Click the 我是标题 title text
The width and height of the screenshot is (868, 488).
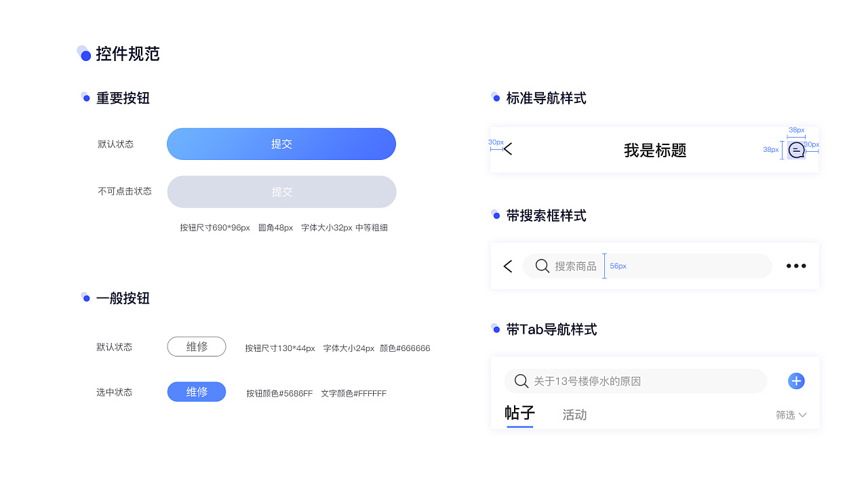pyautogui.click(x=655, y=150)
